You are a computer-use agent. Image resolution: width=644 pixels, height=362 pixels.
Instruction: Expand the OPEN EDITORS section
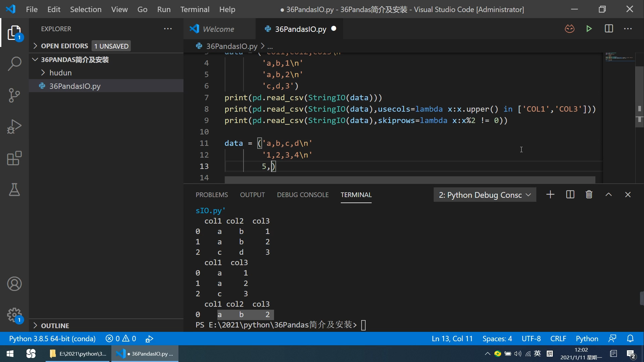coord(64,46)
